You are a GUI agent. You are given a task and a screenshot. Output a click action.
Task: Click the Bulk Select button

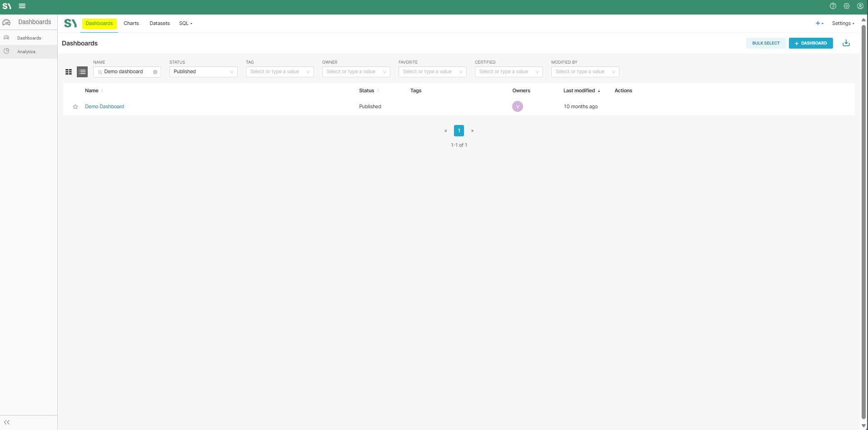pyautogui.click(x=765, y=43)
